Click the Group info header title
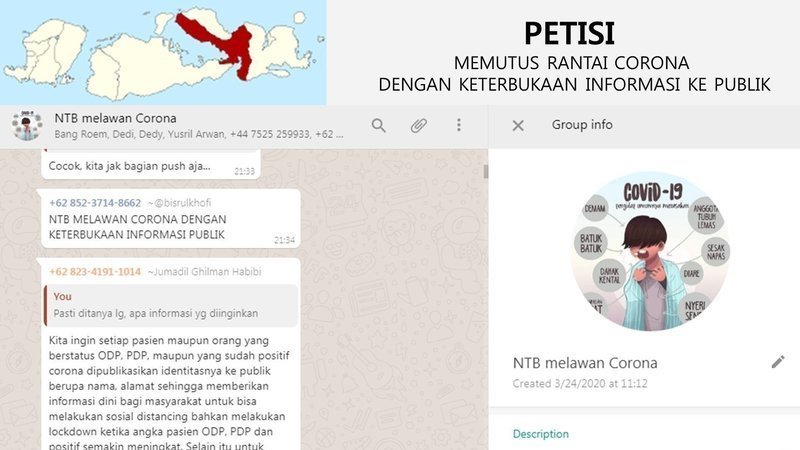This screenshot has width=800, height=450. [582, 125]
